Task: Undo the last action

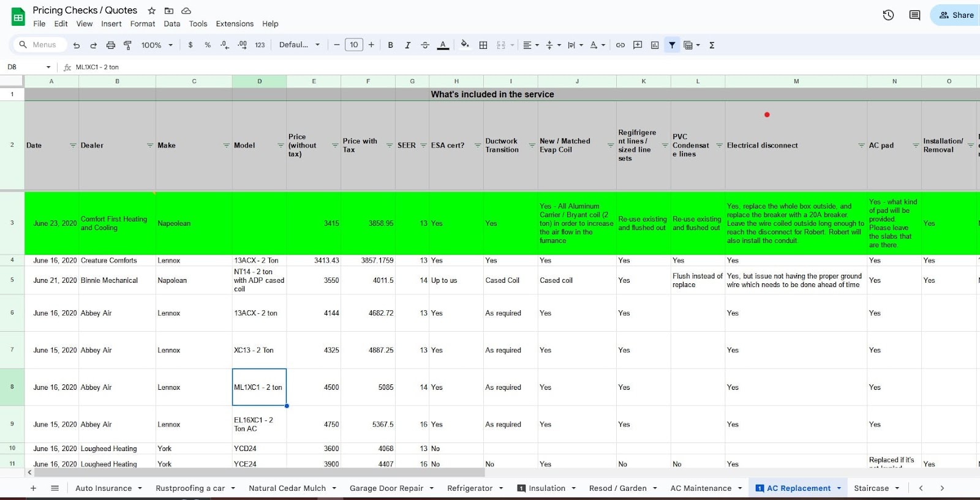Action: tap(77, 45)
